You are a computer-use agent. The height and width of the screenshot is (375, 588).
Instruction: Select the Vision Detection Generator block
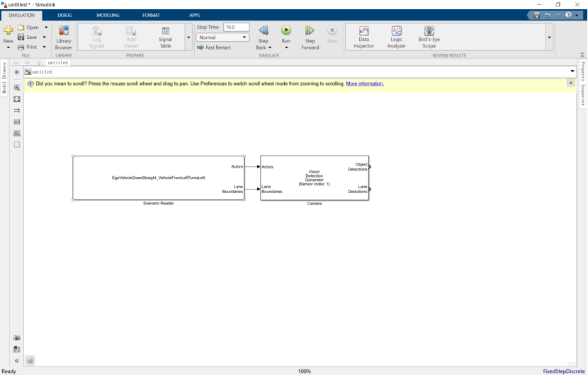(315, 178)
